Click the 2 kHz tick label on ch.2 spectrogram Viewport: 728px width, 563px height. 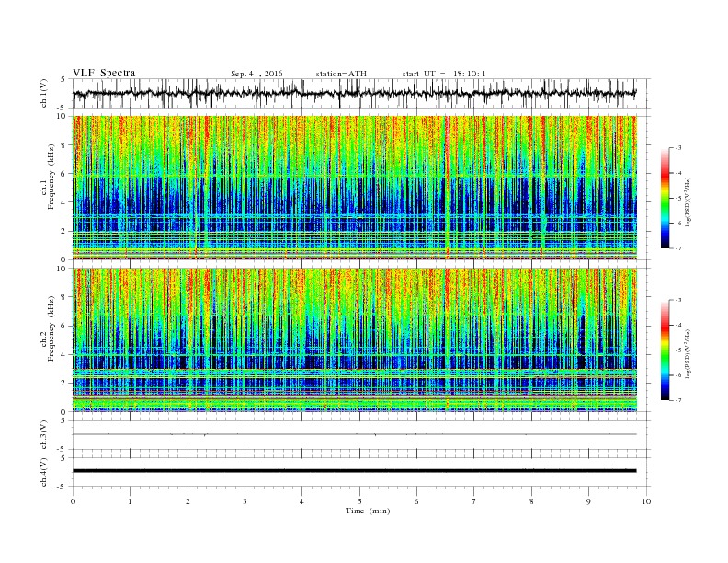coord(63,383)
